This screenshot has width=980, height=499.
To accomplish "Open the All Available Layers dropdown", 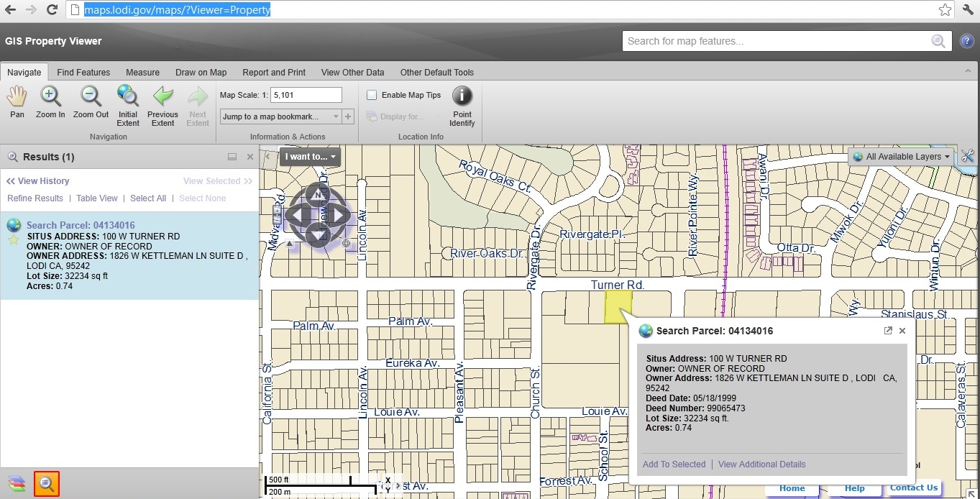I will pyautogui.click(x=901, y=156).
